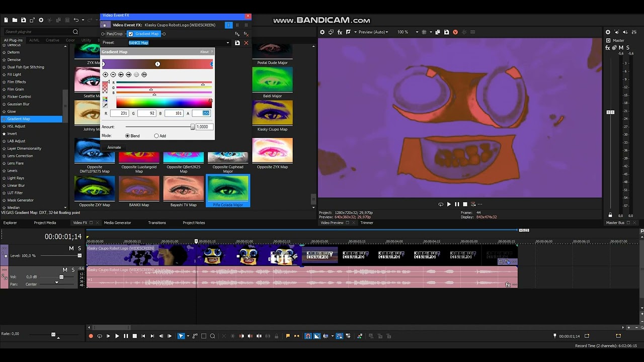644x362 pixels.
Task: Open a project with the folder icon
Action: (15, 20)
